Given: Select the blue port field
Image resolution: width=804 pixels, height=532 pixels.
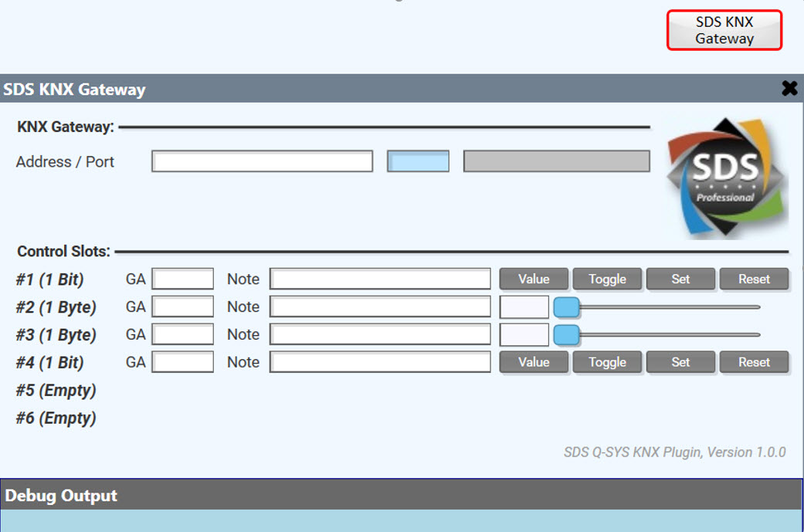Looking at the screenshot, I should click(x=418, y=161).
